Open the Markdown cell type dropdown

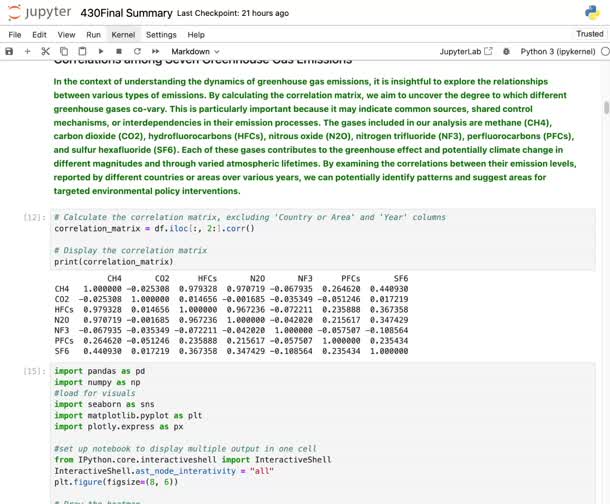[x=195, y=51]
